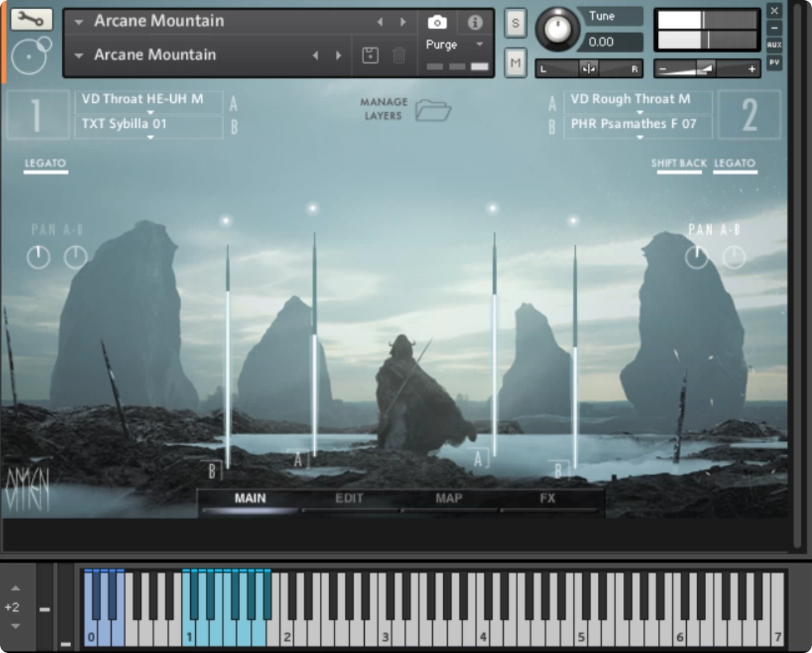Click the B letter beside TXT Sybilla 01
The height and width of the screenshot is (653, 812).
coord(234,127)
